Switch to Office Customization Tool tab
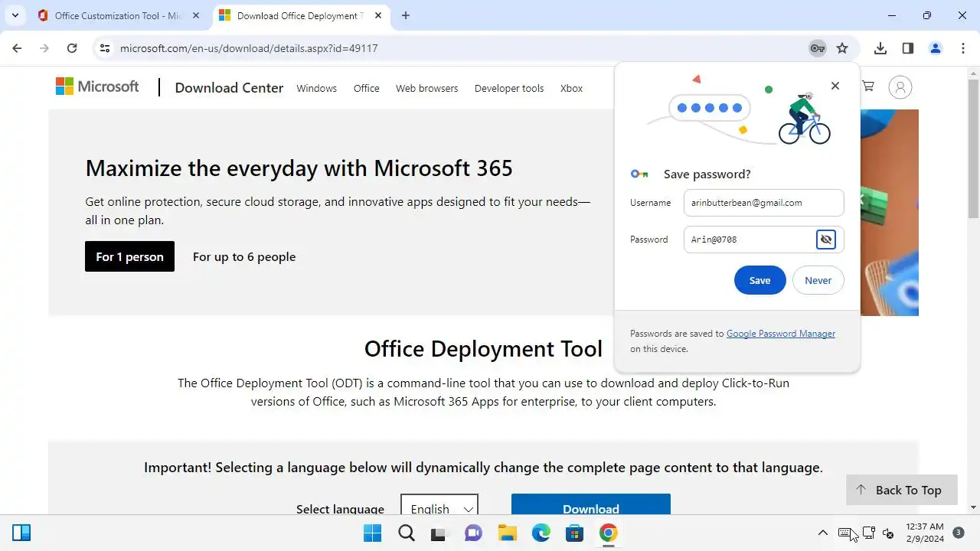The image size is (980, 551). [x=119, y=15]
